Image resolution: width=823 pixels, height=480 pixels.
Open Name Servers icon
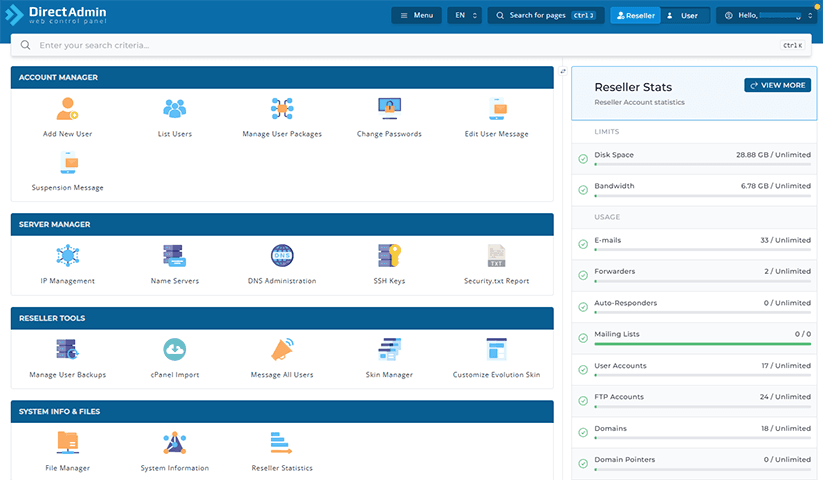[175, 255]
